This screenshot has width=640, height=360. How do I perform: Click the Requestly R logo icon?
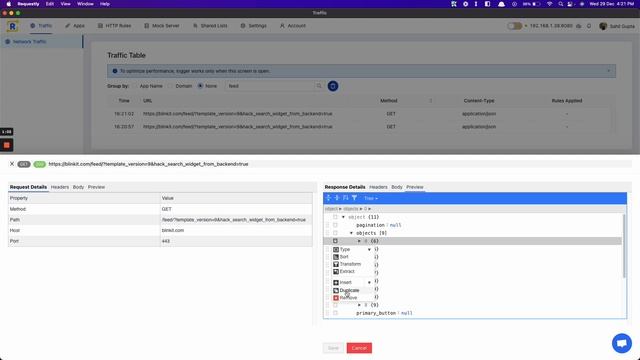point(12,26)
